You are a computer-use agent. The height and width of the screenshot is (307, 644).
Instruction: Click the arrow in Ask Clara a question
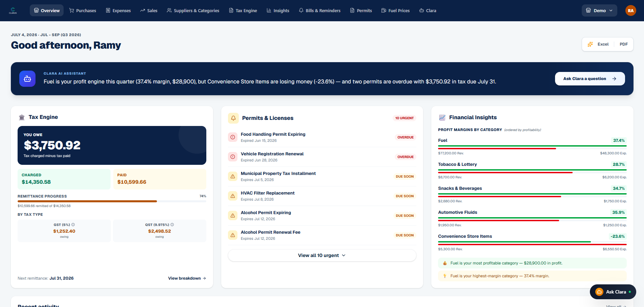pyautogui.click(x=614, y=79)
